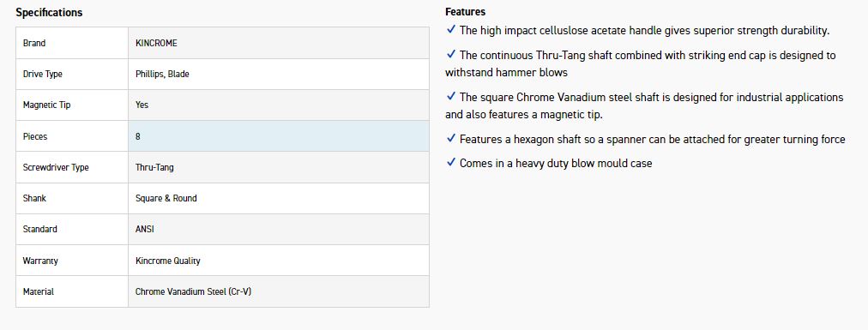Click the checkmark beside hexagon shaft feature
This screenshot has height=330, width=868.
pos(450,138)
